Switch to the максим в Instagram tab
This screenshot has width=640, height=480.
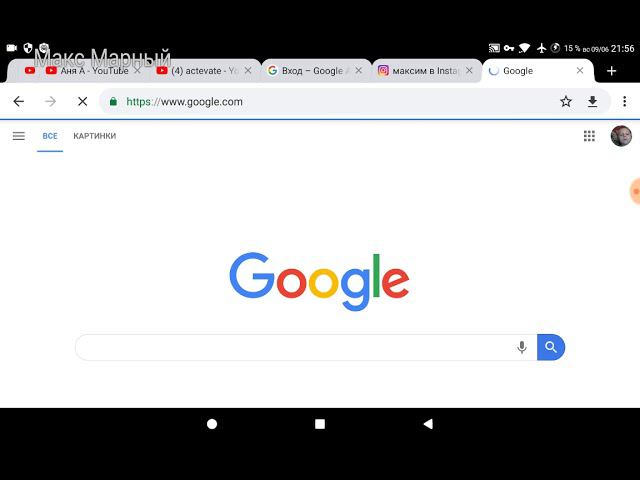(x=426, y=71)
